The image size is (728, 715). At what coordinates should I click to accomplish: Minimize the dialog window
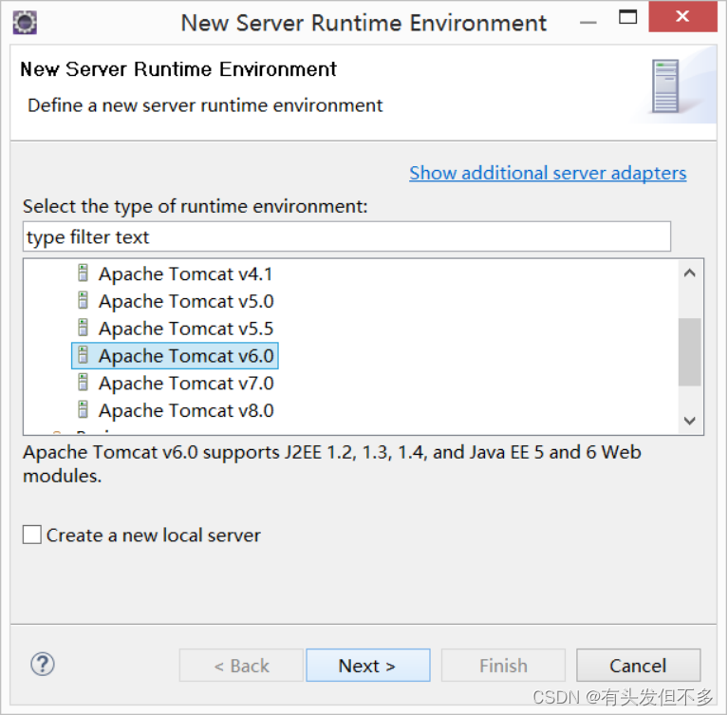click(588, 22)
